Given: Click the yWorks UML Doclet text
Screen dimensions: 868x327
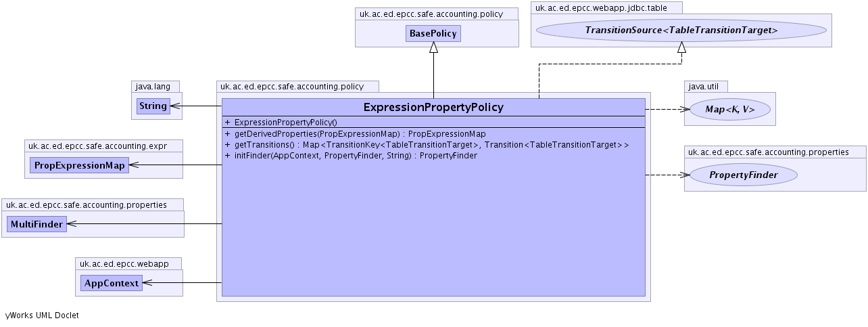Looking at the screenshot, I should pos(42,315).
